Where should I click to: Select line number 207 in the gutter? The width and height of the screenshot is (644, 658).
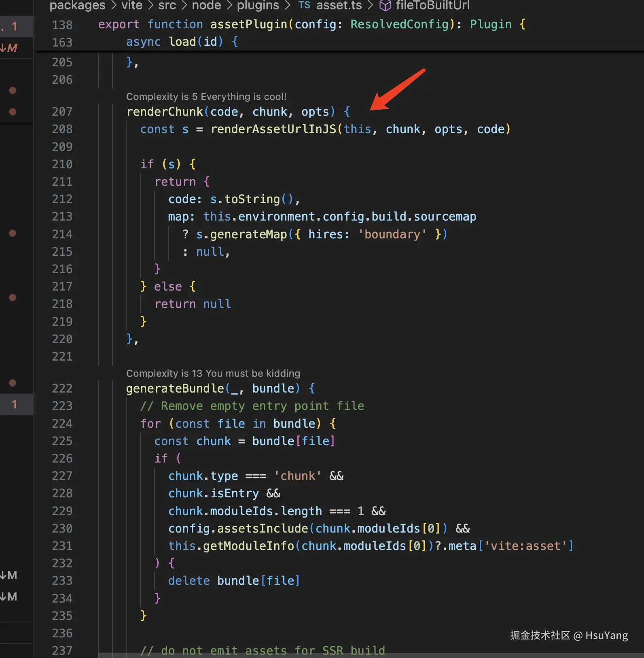(62, 112)
